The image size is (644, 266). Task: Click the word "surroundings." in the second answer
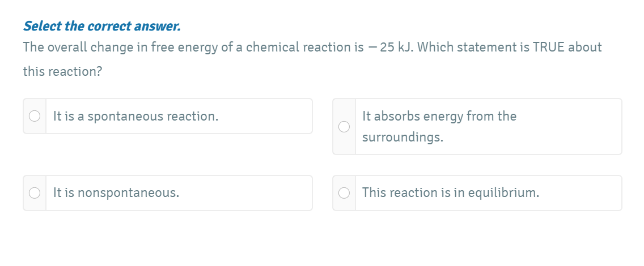coord(402,138)
